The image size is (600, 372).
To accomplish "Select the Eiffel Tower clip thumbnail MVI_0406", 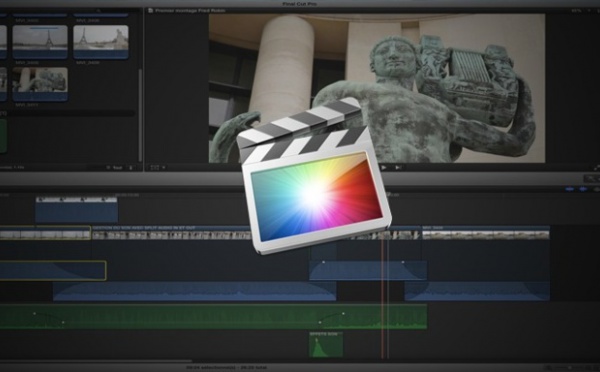I will pos(40,42).
